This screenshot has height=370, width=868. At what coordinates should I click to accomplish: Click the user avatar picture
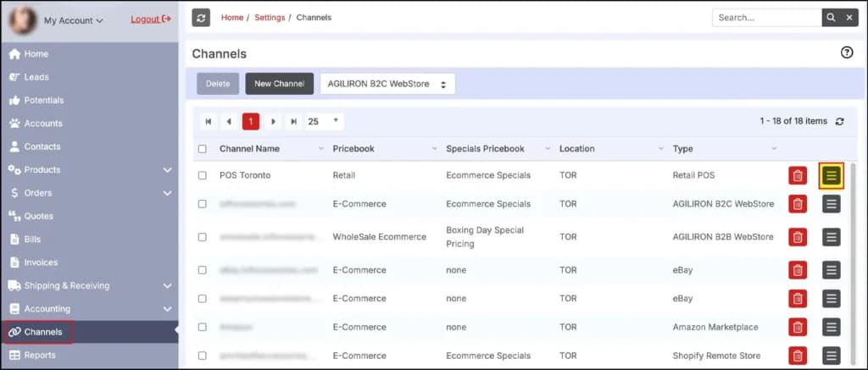23,20
